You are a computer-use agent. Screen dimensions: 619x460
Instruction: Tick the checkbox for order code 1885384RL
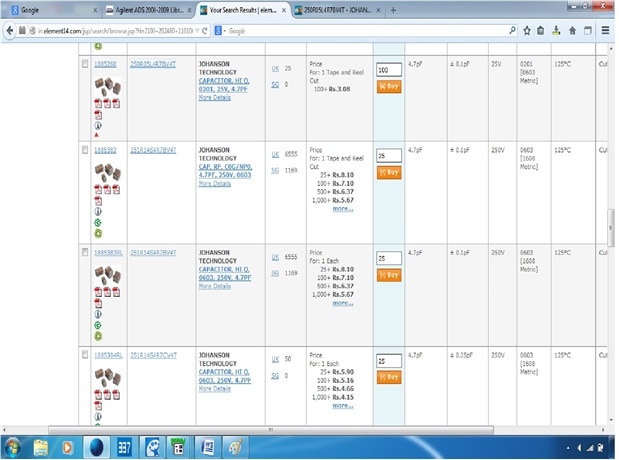(85, 355)
